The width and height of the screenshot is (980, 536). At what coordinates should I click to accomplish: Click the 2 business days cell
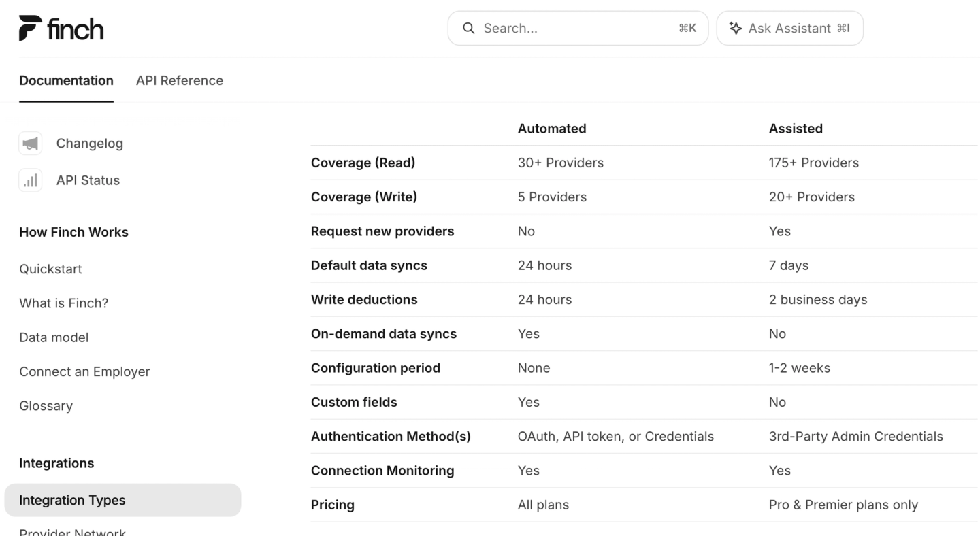click(x=818, y=299)
